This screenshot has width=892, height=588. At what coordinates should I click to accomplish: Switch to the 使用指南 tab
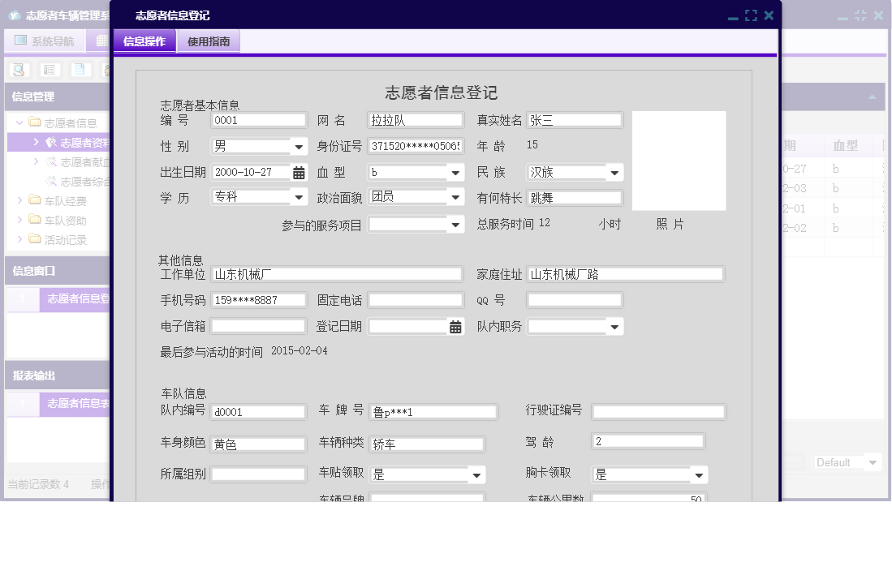(211, 40)
